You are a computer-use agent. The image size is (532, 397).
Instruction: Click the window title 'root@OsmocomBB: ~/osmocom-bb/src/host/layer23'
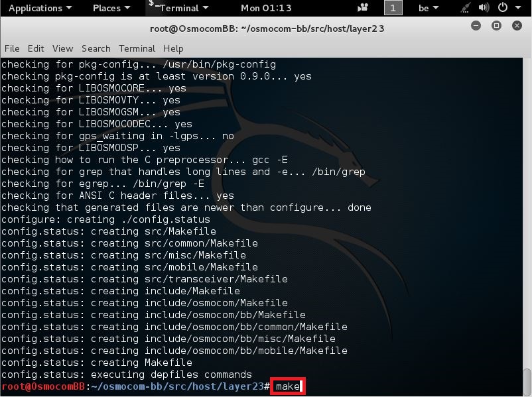coord(267,28)
